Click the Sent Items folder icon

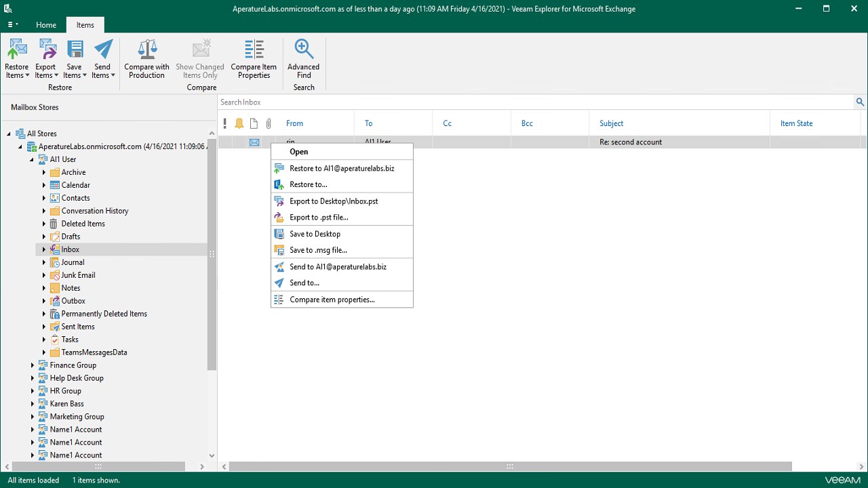(x=55, y=327)
